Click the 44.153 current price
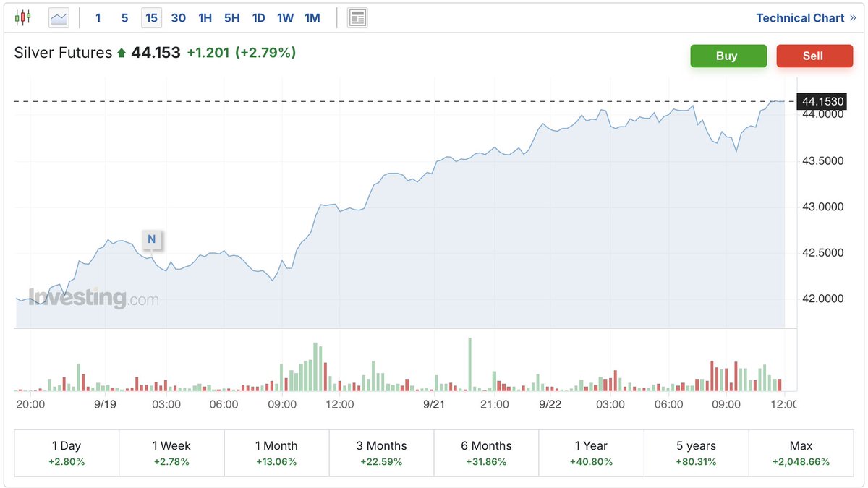 click(x=156, y=53)
